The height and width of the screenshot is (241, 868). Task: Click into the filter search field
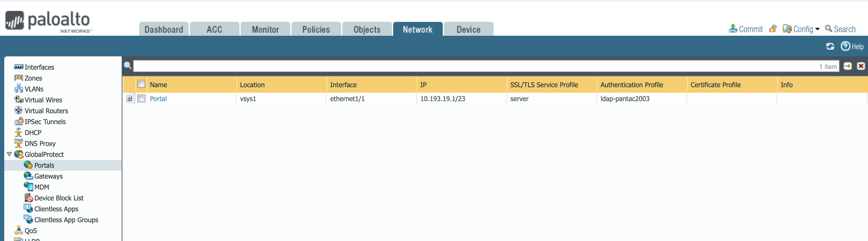[472, 66]
